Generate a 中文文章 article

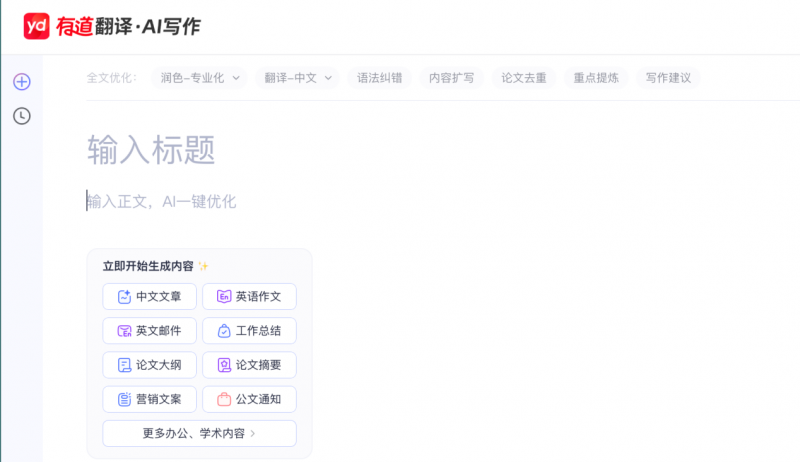tap(149, 296)
